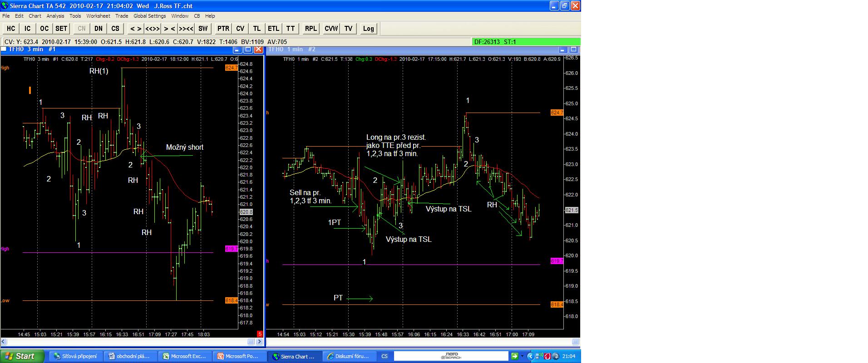Image resolution: width=868 pixels, height=363 pixels.
Task: Click the RPL toolbar button
Action: [311, 29]
